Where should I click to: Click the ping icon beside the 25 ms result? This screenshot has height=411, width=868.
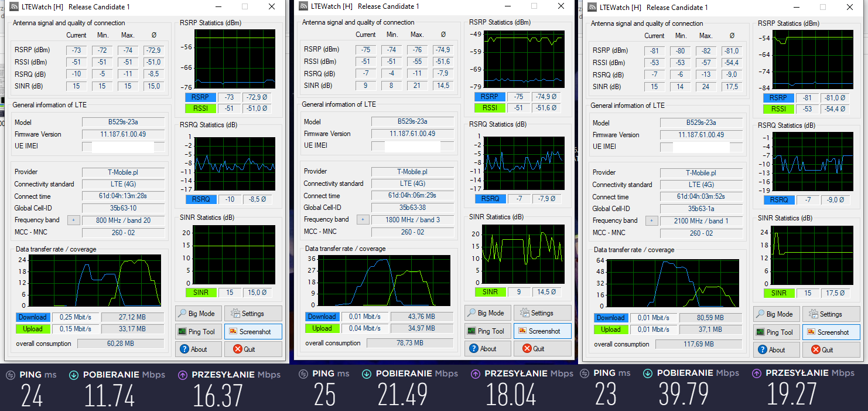tap(303, 374)
